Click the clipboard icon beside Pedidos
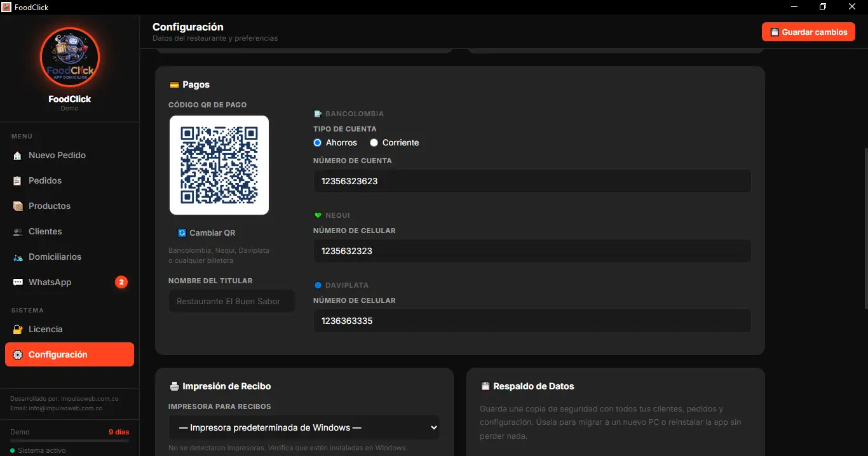The image size is (868, 456). (17, 181)
